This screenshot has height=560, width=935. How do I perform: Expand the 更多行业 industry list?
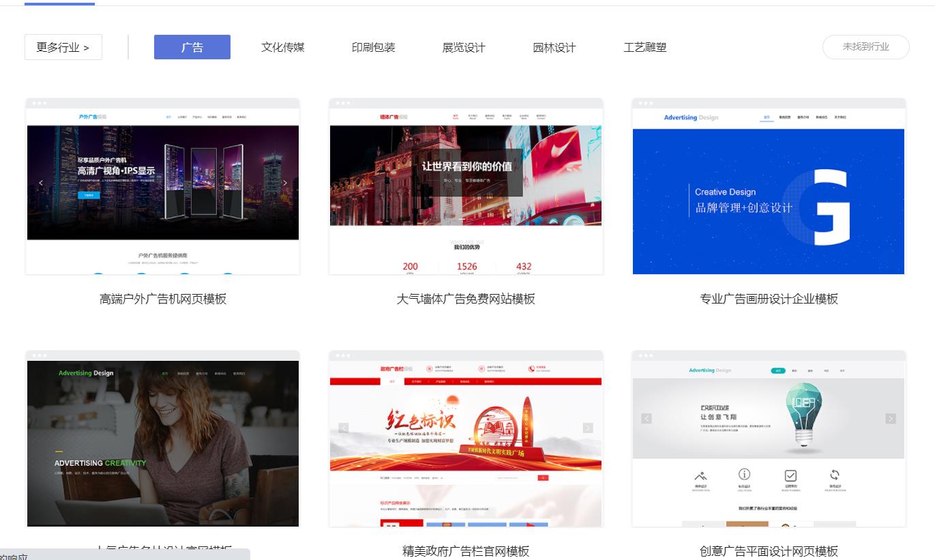(x=63, y=46)
